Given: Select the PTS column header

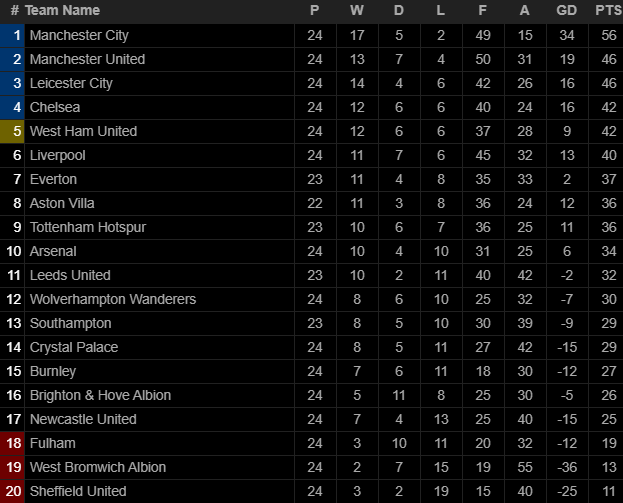Looking at the screenshot, I should 608,10.
